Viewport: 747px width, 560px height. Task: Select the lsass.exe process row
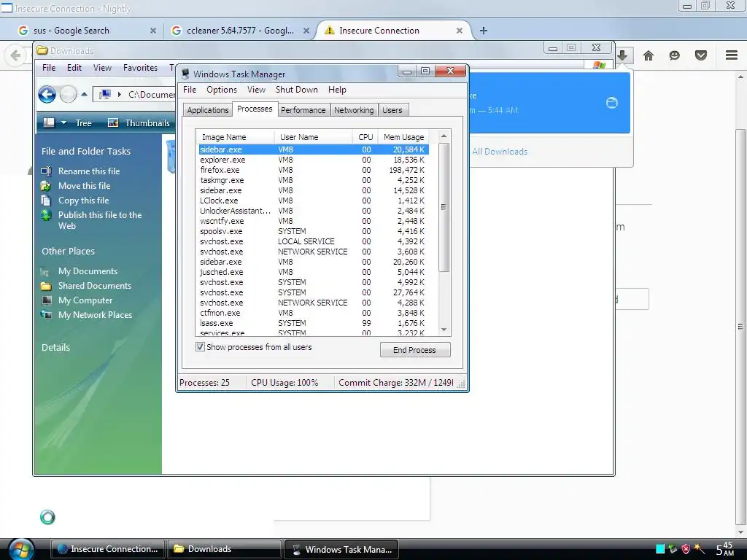(x=313, y=323)
